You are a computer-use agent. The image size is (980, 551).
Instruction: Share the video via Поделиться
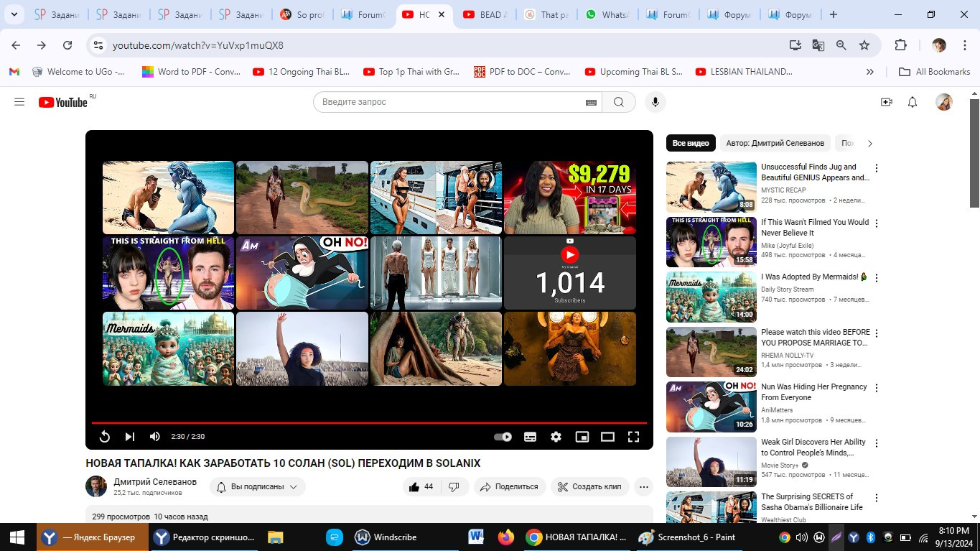pos(509,486)
